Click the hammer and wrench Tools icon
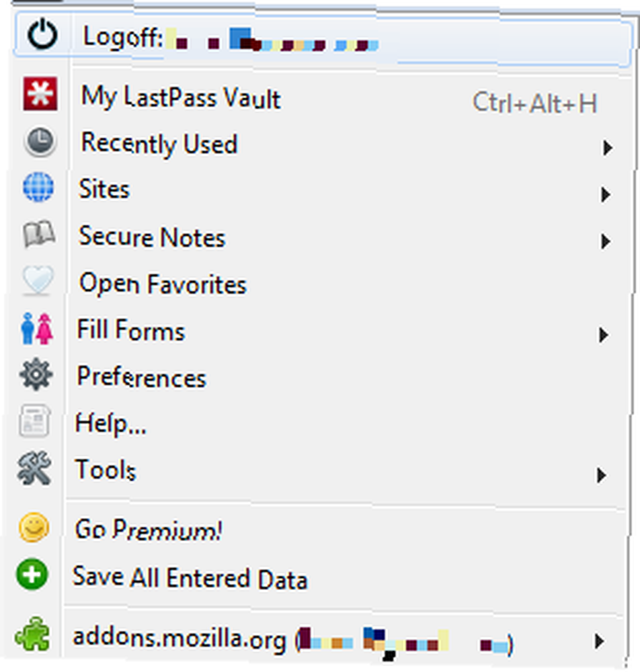Screen dimensions: 640x672 click(x=34, y=468)
